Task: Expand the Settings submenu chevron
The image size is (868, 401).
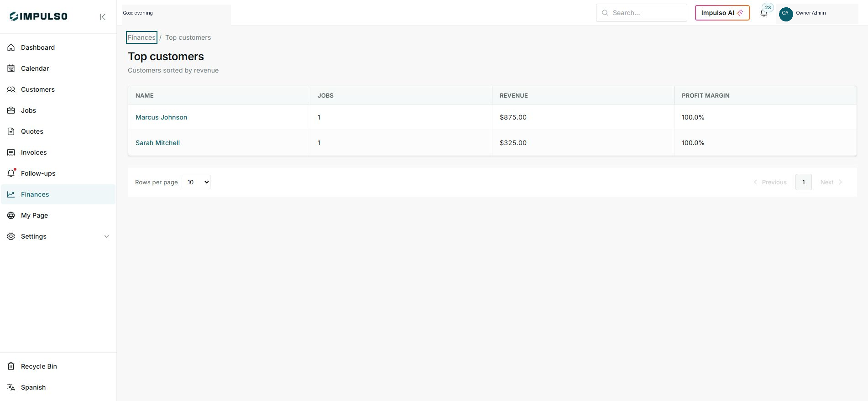Action: [107, 236]
